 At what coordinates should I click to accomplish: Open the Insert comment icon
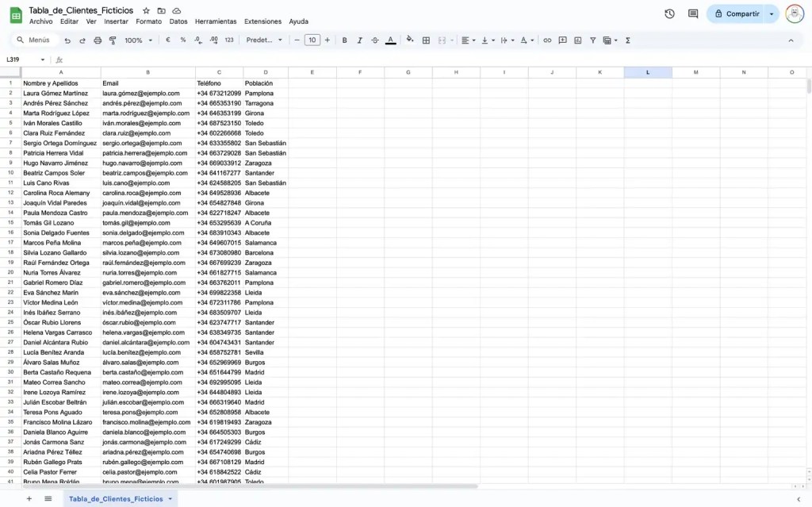(x=562, y=40)
